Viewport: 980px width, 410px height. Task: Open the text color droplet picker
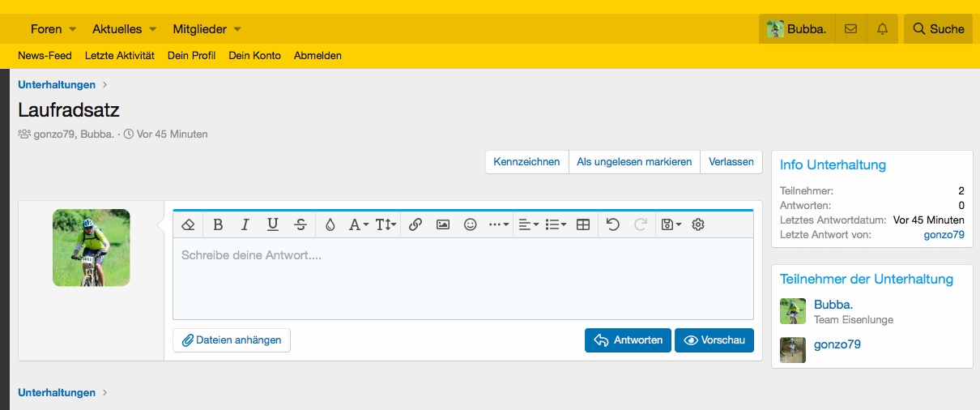tap(330, 224)
